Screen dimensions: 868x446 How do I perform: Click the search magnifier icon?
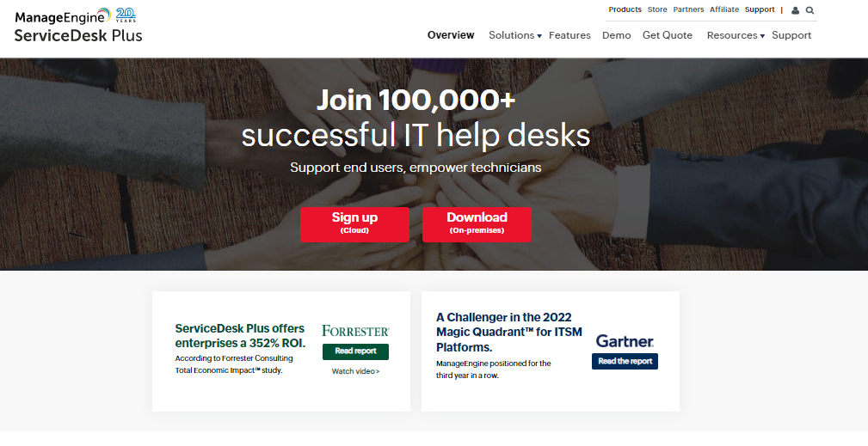[x=810, y=10]
